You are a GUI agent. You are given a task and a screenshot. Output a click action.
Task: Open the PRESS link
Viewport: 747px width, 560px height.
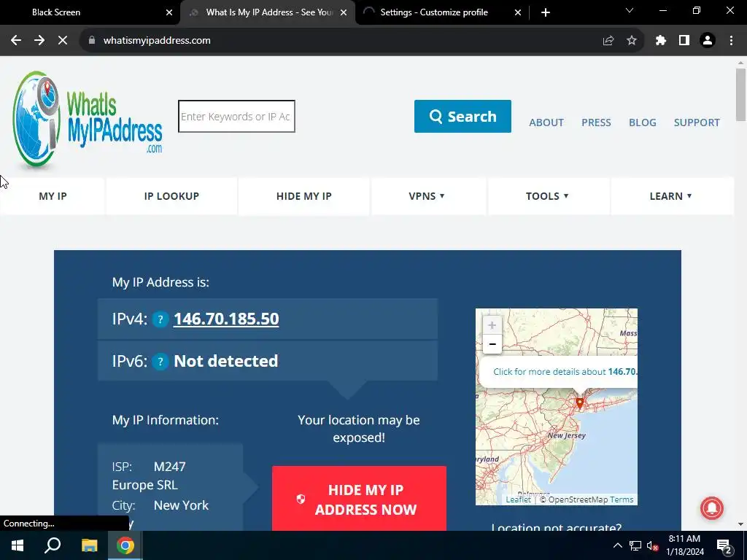pyautogui.click(x=596, y=122)
